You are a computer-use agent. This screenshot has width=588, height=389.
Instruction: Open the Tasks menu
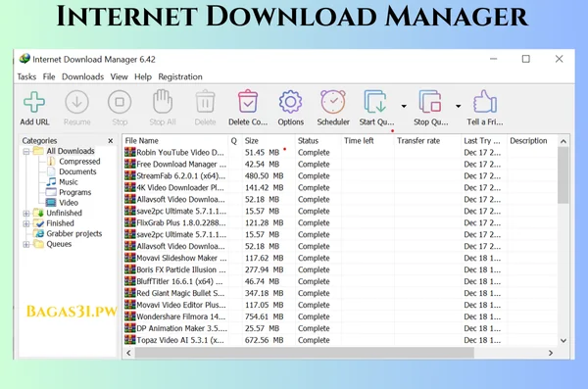(x=26, y=76)
